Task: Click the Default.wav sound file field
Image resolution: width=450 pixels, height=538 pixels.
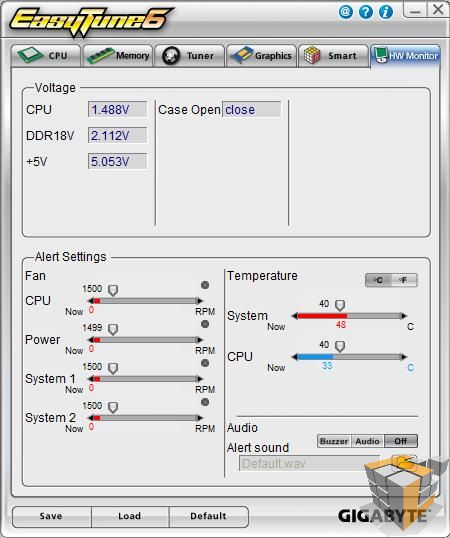Action: 310,464
